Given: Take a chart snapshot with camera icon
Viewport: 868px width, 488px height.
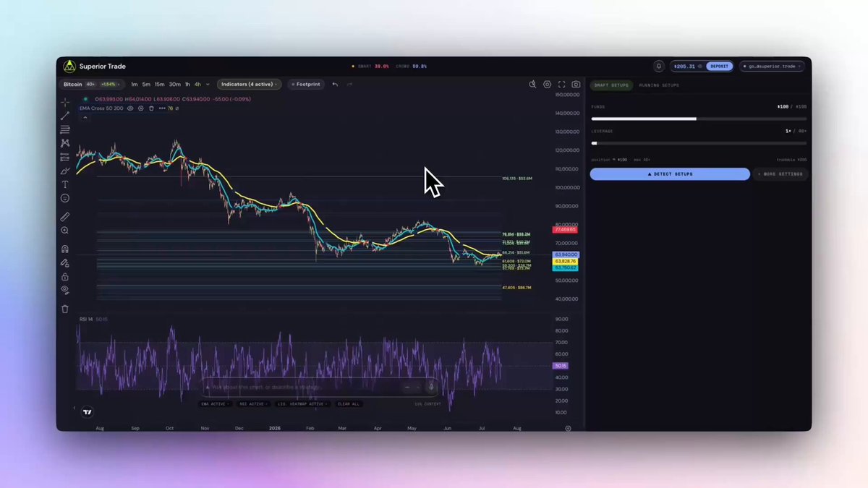Looking at the screenshot, I should [x=576, y=85].
